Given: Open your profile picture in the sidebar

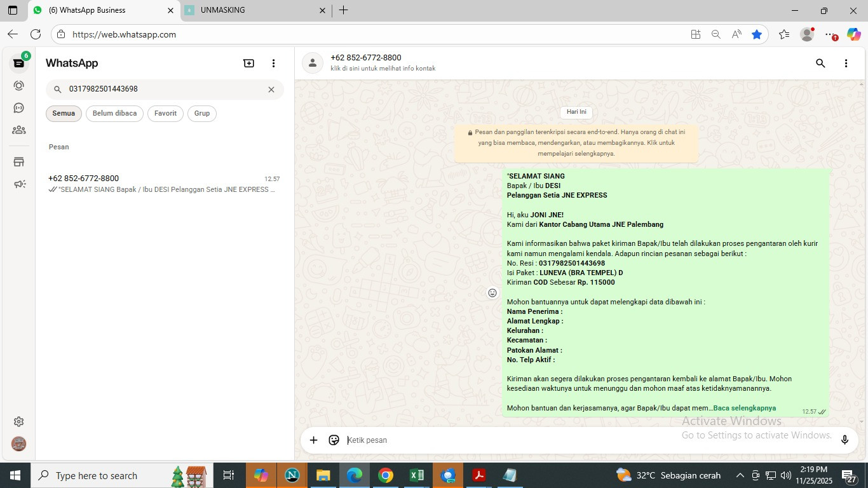Looking at the screenshot, I should [19, 444].
